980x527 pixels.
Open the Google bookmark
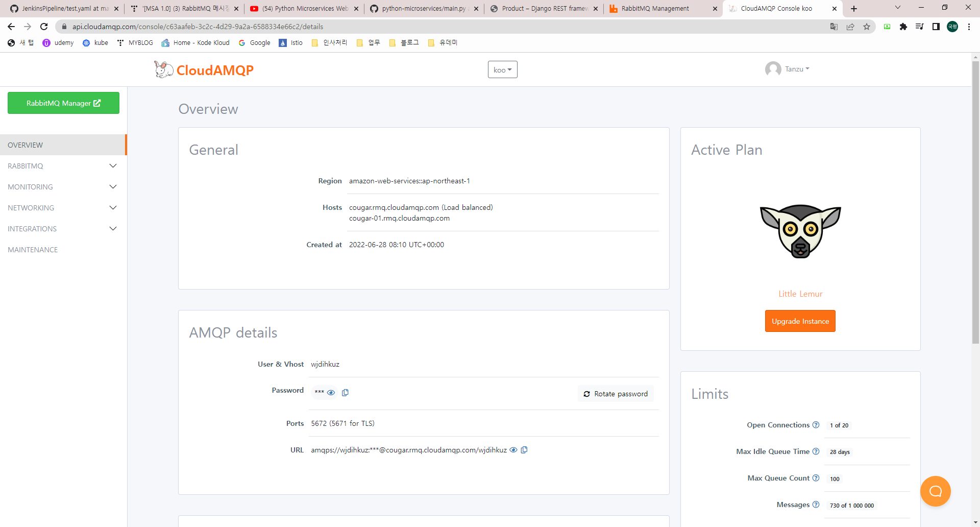pos(254,43)
